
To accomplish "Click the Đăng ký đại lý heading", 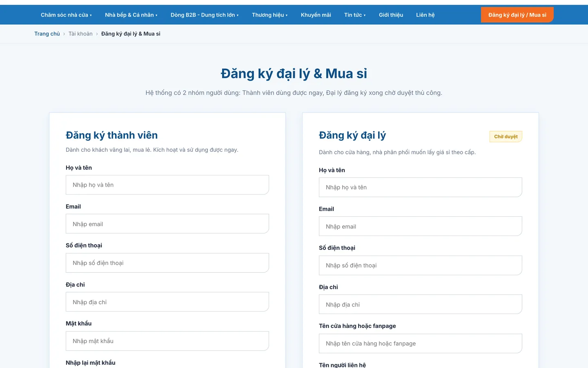I will pyautogui.click(x=352, y=135).
